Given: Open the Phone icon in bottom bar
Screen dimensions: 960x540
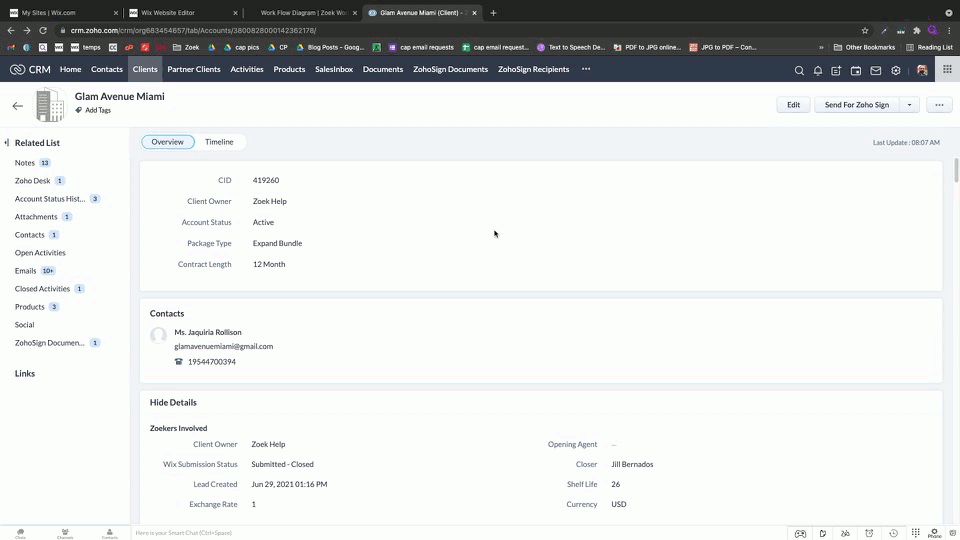Looking at the screenshot, I should pos(934,533).
